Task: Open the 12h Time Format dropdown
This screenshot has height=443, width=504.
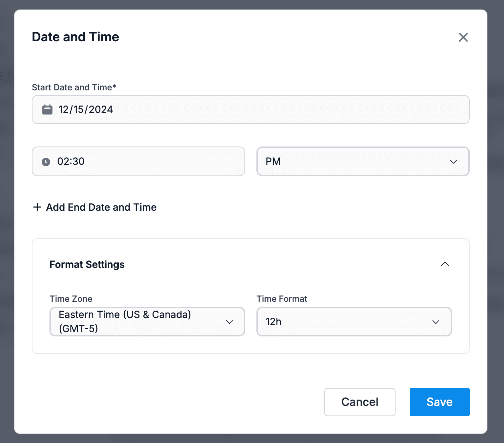Action: coord(354,322)
